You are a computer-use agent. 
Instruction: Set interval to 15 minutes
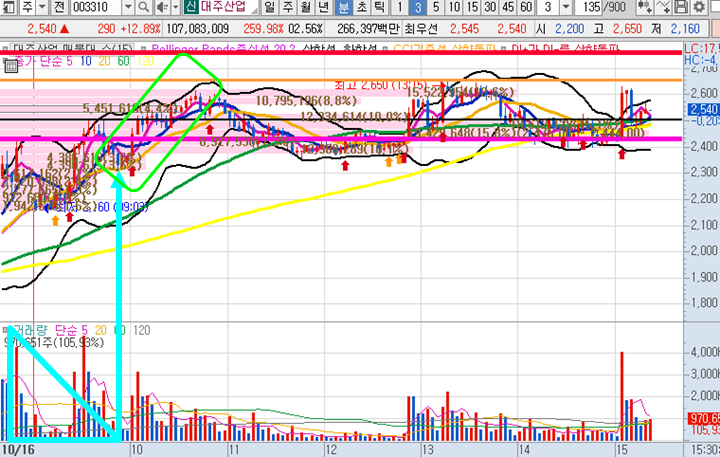pyautogui.click(x=472, y=7)
